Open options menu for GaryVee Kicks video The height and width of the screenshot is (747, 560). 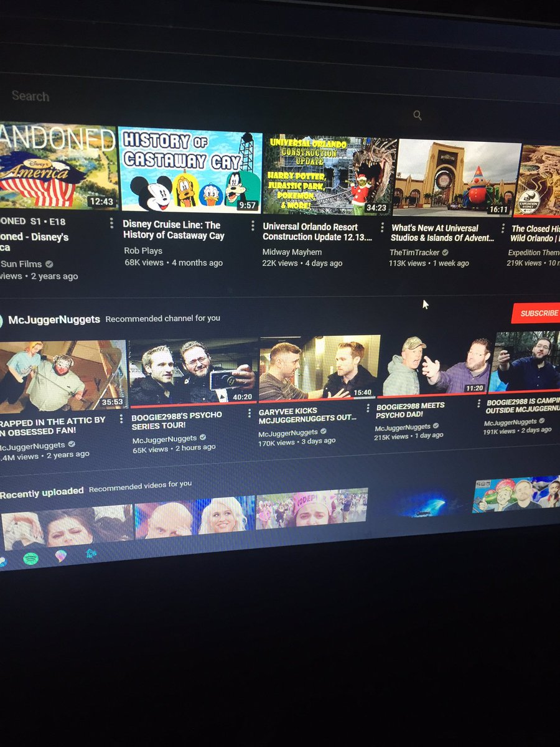368,408
